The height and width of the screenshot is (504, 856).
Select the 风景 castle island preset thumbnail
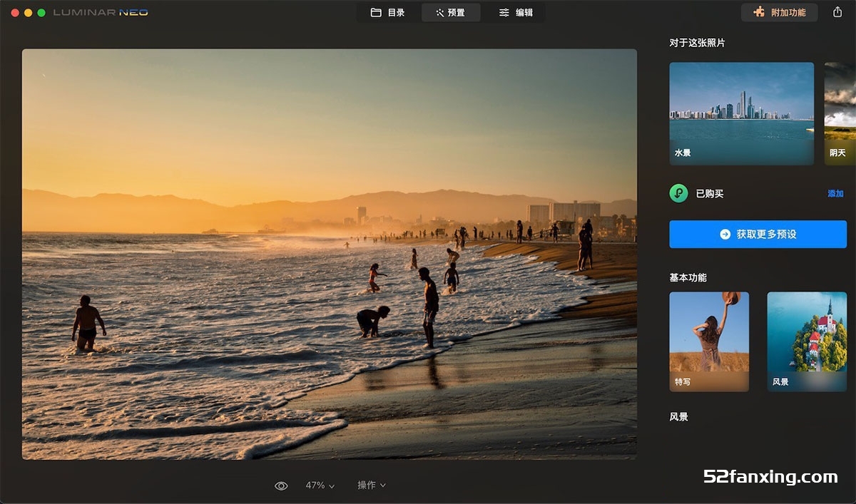(x=807, y=341)
